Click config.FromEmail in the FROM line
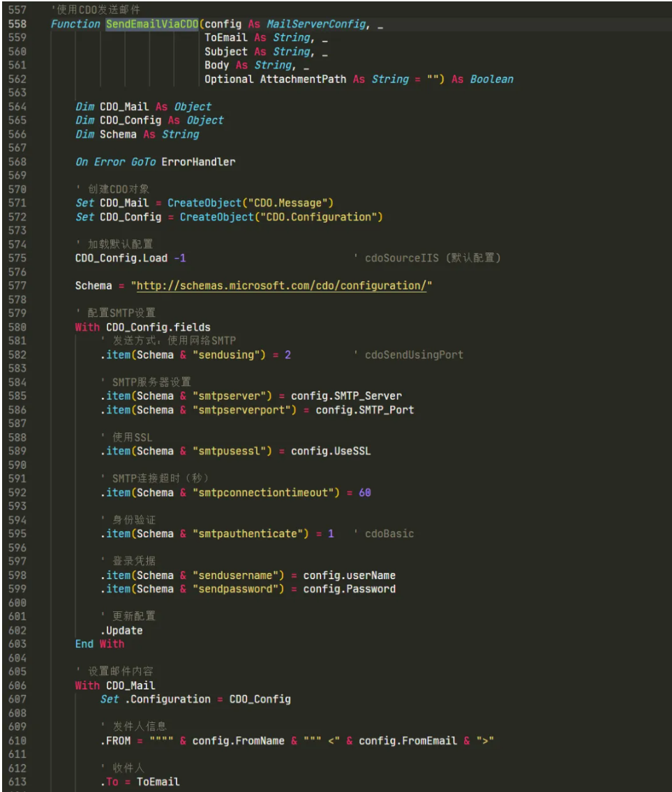The height and width of the screenshot is (792, 672). point(408,740)
